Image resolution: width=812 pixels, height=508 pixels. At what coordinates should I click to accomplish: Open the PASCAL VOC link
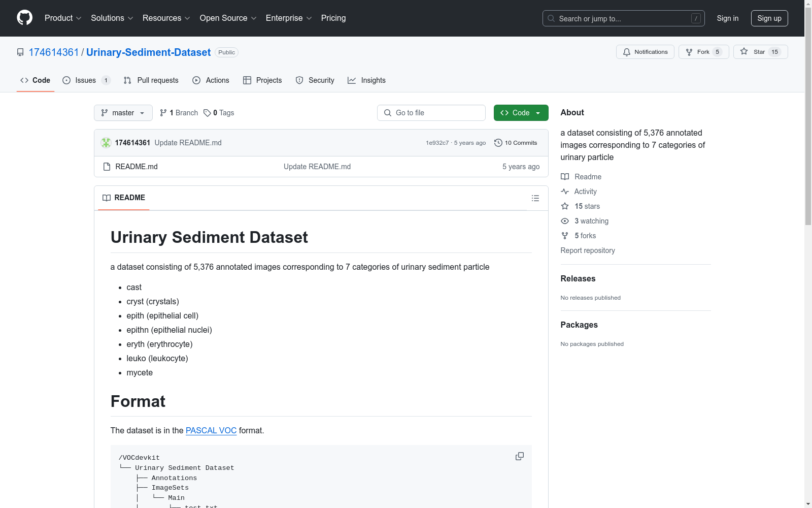tap(211, 430)
